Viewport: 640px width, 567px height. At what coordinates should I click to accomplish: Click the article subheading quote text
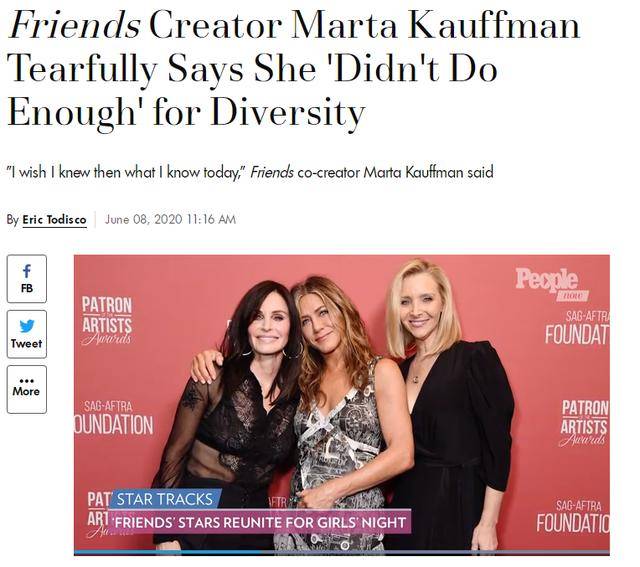pyautogui.click(x=250, y=172)
